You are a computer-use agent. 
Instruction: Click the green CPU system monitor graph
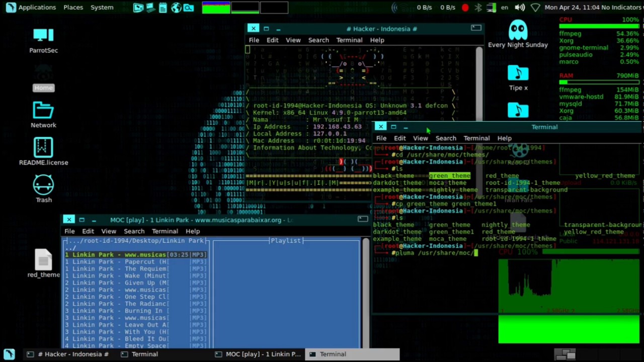tap(216, 8)
